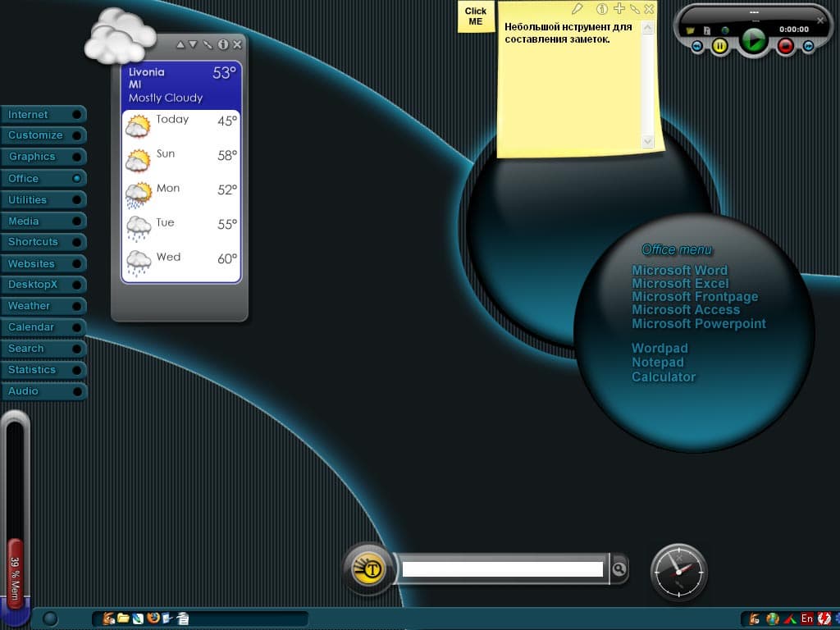The width and height of the screenshot is (840, 630).
Task: Toggle the Websites sidebar button
Action: (x=43, y=263)
